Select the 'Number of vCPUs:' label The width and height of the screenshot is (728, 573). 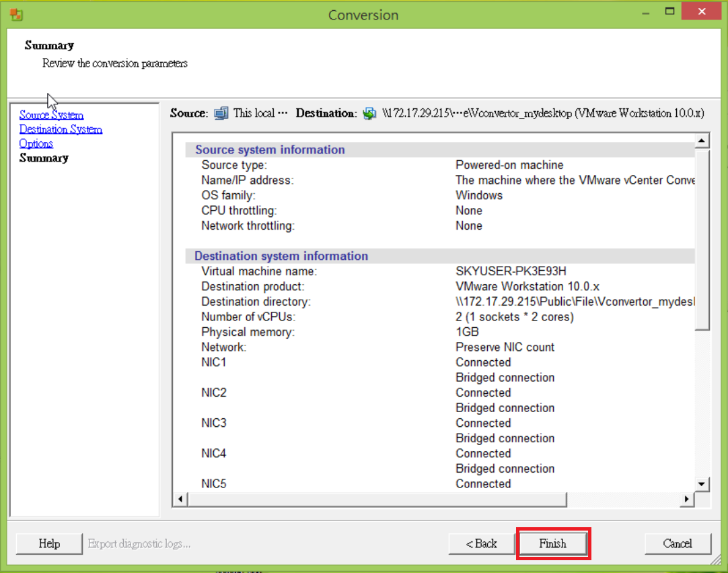point(248,317)
